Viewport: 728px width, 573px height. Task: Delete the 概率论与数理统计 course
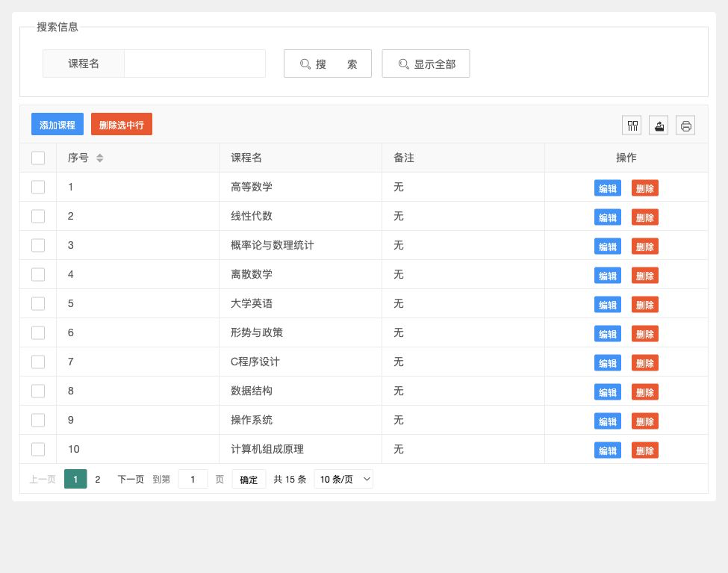coord(645,247)
